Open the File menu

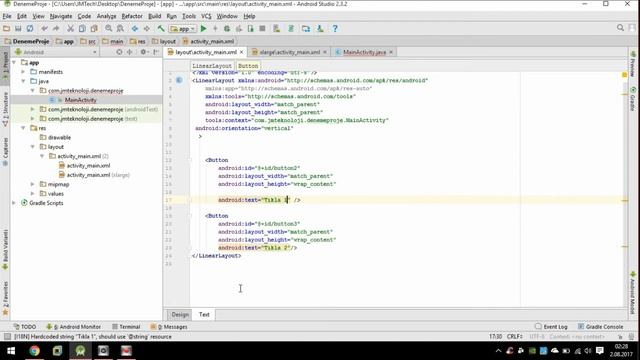click(7, 16)
